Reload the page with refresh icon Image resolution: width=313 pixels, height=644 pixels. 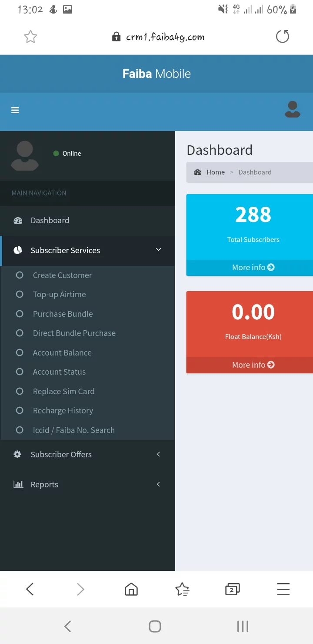tap(283, 37)
